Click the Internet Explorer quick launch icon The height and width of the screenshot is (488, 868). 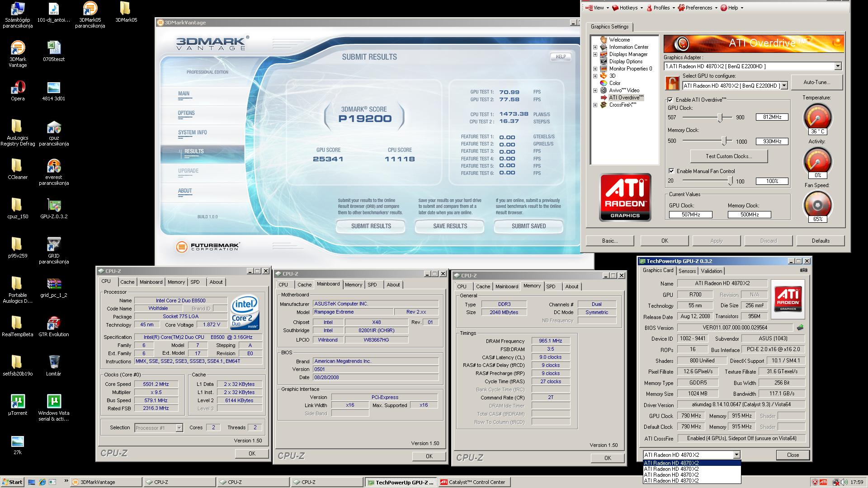point(42,482)
